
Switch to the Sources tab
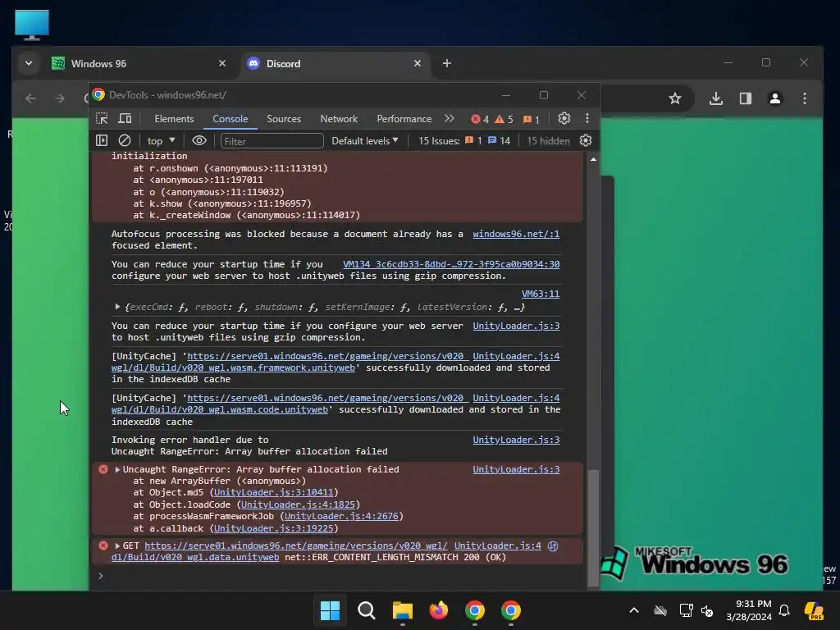point(284,119)
